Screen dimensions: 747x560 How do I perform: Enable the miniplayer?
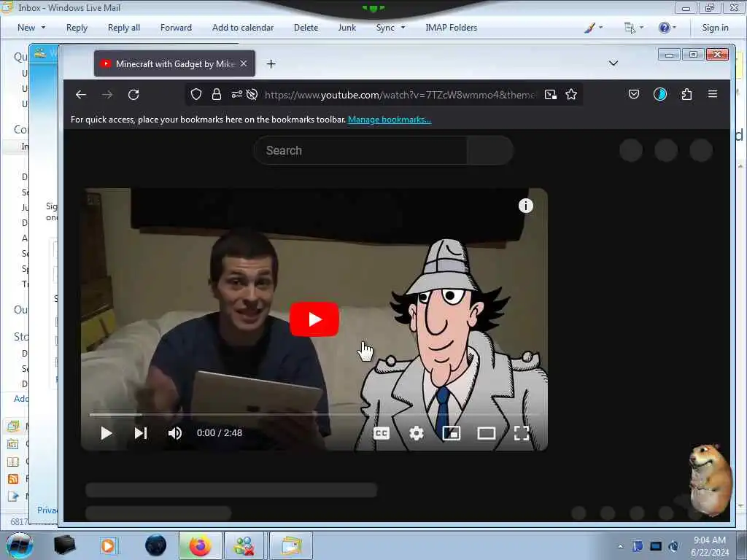tap(451, 433)
